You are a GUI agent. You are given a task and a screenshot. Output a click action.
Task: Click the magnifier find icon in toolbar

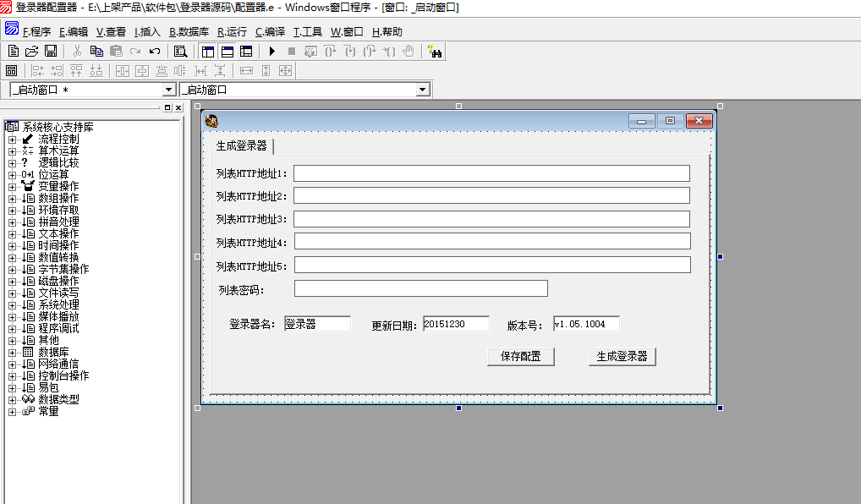coord(180,52)
